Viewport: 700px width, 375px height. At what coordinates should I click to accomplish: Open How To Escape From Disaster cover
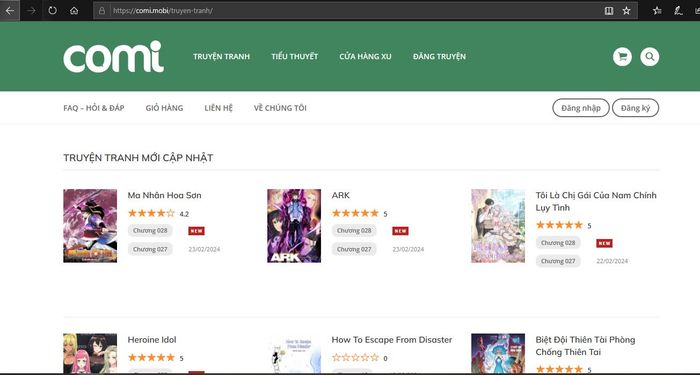coord(294,354)
